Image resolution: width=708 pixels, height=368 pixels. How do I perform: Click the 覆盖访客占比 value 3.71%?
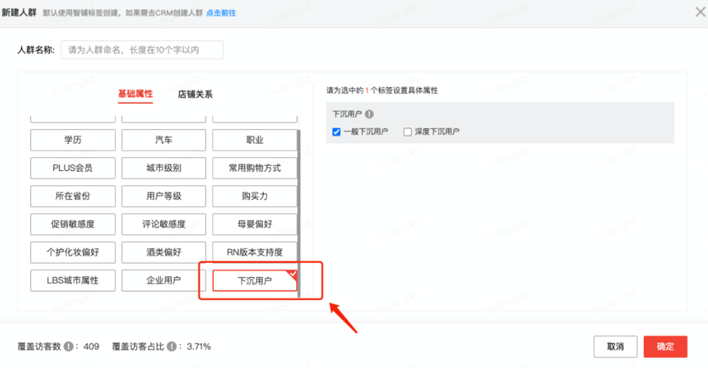tap(199, 346)
